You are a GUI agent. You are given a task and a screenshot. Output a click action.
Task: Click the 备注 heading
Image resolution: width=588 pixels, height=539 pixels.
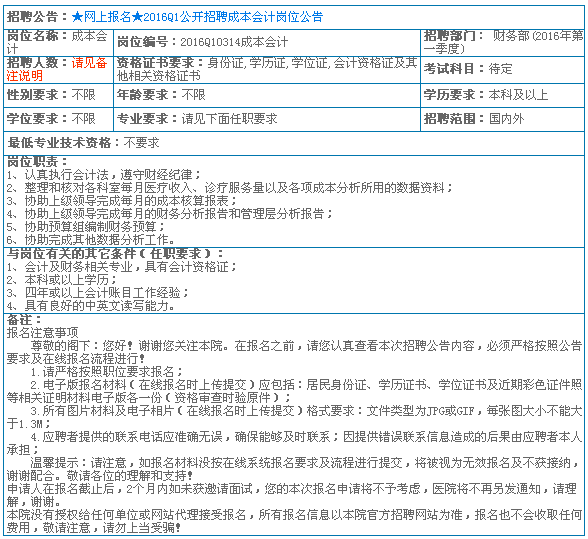(x=24, y=320)
